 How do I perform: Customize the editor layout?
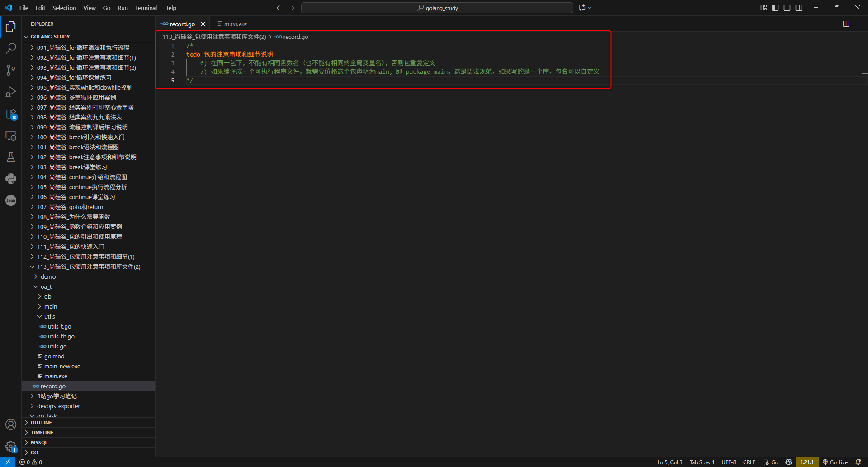(x=764, y=8)
